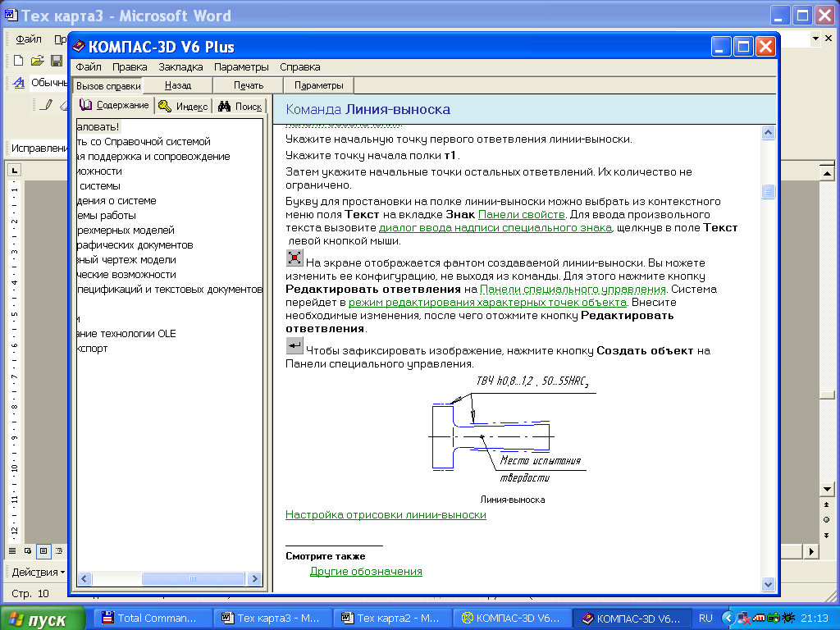Click the KOMPAS-3D help book title bar icon

[78, 47]
